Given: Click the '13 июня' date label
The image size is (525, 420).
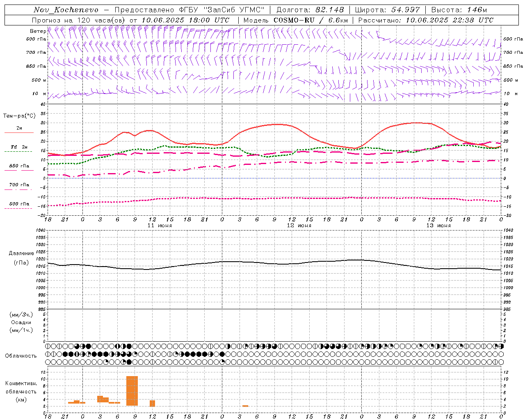Looking at the screenshot, I should [x=438, y=225].
